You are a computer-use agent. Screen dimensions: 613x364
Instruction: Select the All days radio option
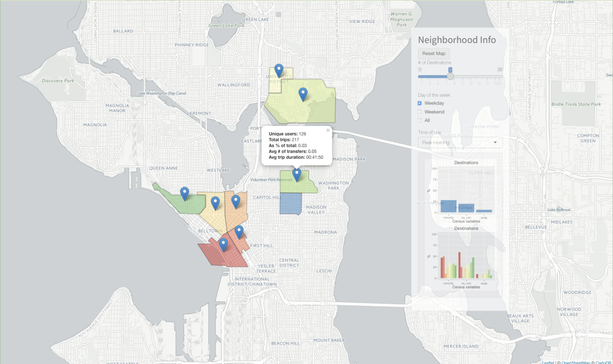tap(420, 121)
